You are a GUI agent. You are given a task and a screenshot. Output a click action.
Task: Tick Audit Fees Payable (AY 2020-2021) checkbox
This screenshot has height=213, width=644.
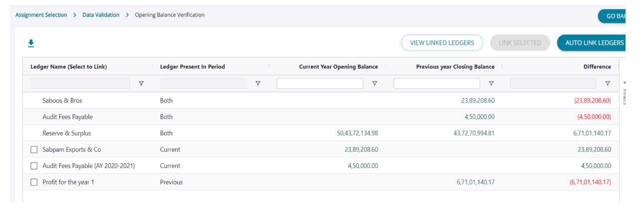coord(34,166)
